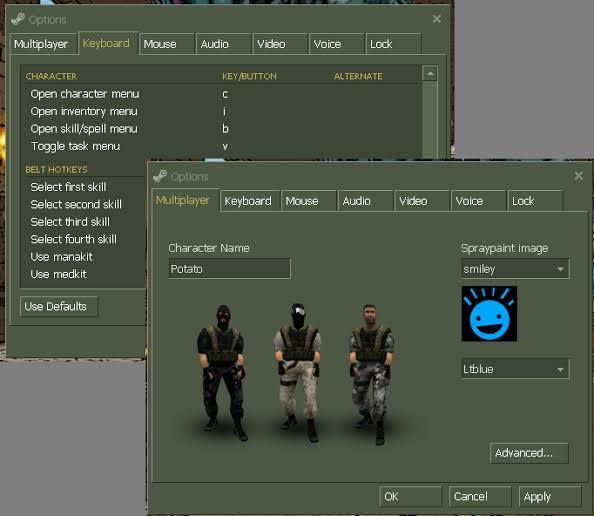Click Cancel in the Options window
594x516 pixels.
(x=480, y=496)
